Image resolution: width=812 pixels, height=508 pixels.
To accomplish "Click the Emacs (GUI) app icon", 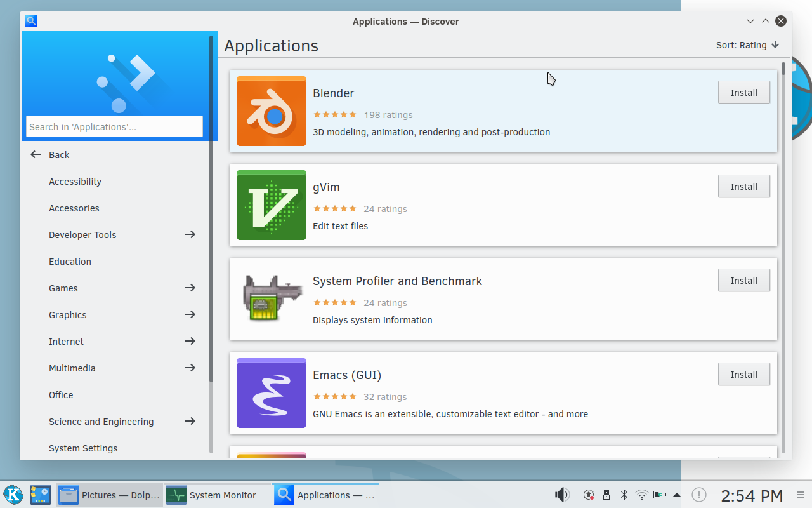I will pos(272,393).
